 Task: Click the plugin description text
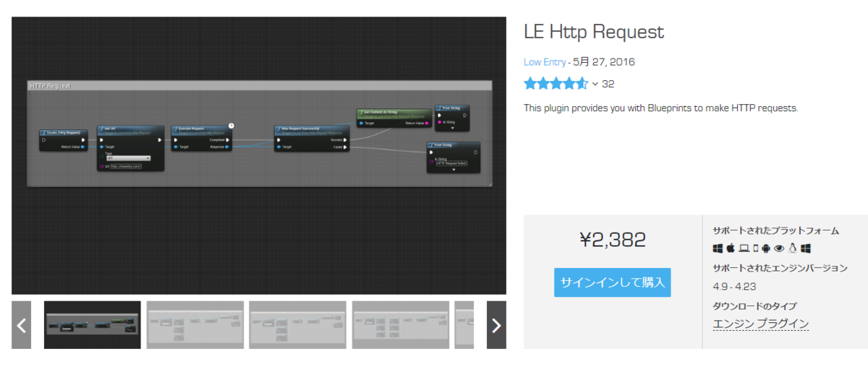click(x=660, y=108)
